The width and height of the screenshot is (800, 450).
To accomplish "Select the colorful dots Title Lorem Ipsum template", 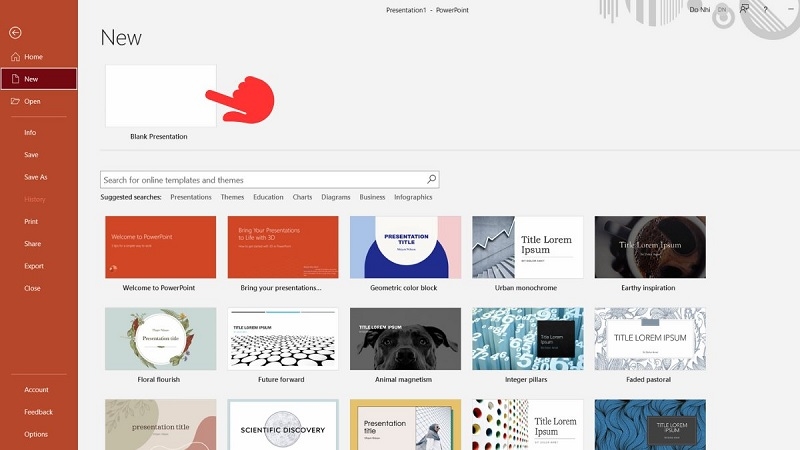I will [528, 424].
